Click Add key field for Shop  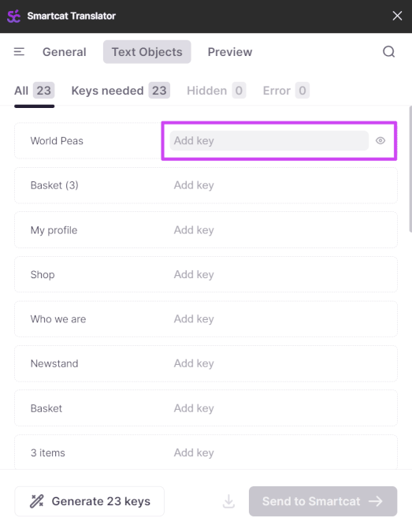point(269,274)
